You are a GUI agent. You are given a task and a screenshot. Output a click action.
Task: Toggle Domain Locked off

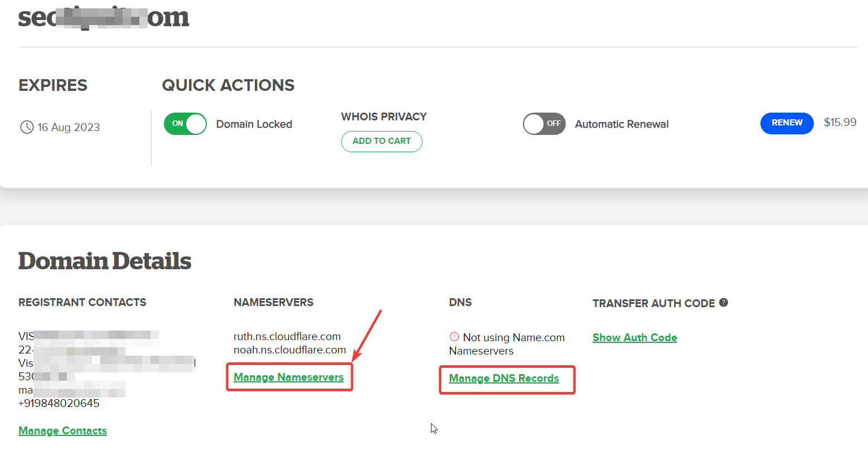click(x=185, y=124)
